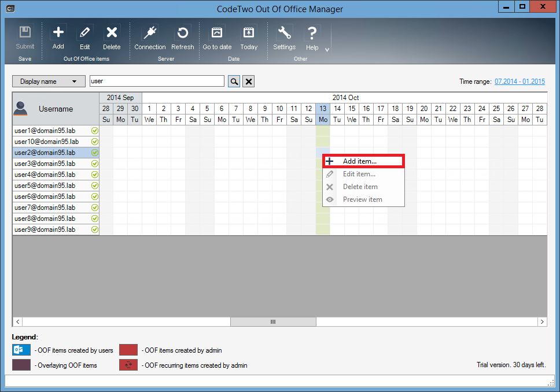This screenshot has width=560, height=392.
Task: Click the green status check for user2@domain95.lab
Action: pyautogui.click(x=95, y=153)
